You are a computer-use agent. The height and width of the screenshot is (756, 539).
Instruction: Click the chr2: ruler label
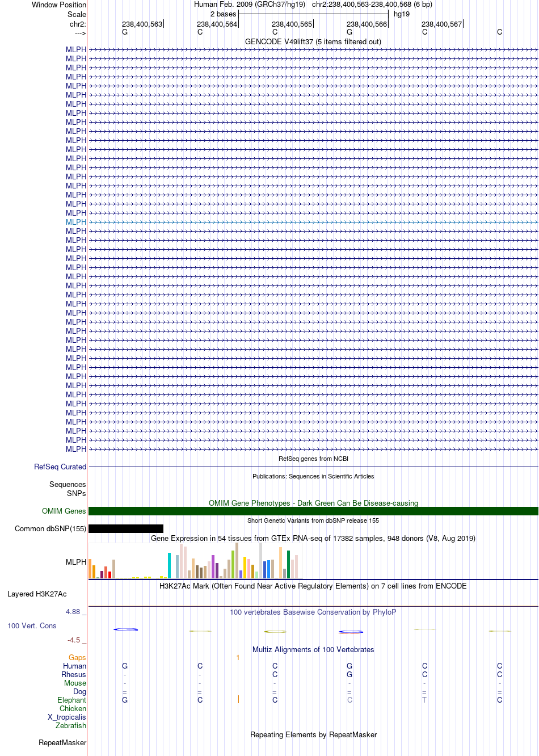78,24
